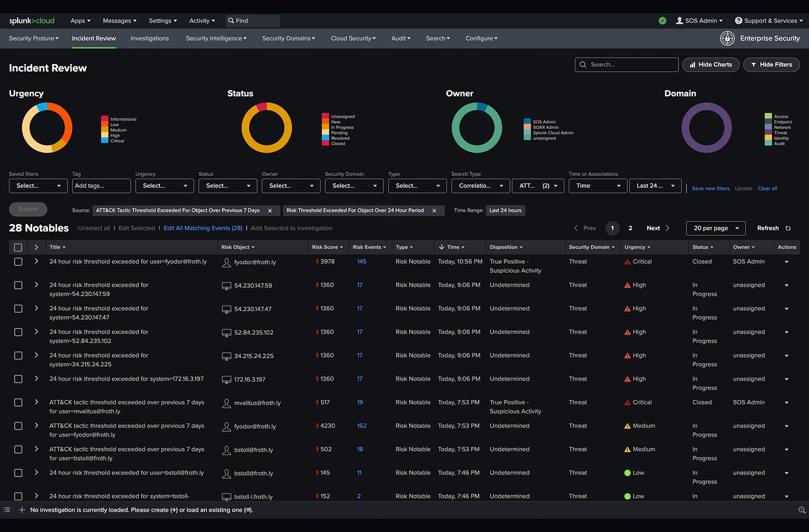Remove the ATT&CK Tactic Threshold source filter

[x=270, y=211]
